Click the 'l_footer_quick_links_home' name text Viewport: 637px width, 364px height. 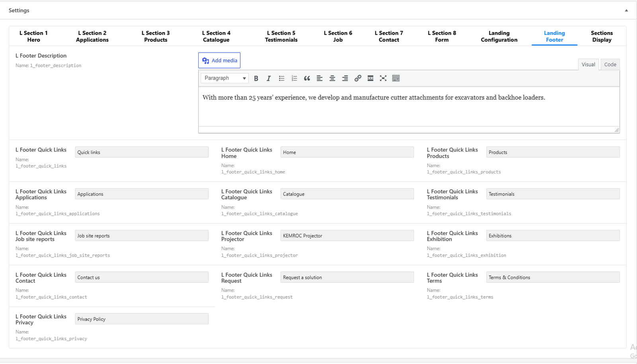tap(253, 172)
